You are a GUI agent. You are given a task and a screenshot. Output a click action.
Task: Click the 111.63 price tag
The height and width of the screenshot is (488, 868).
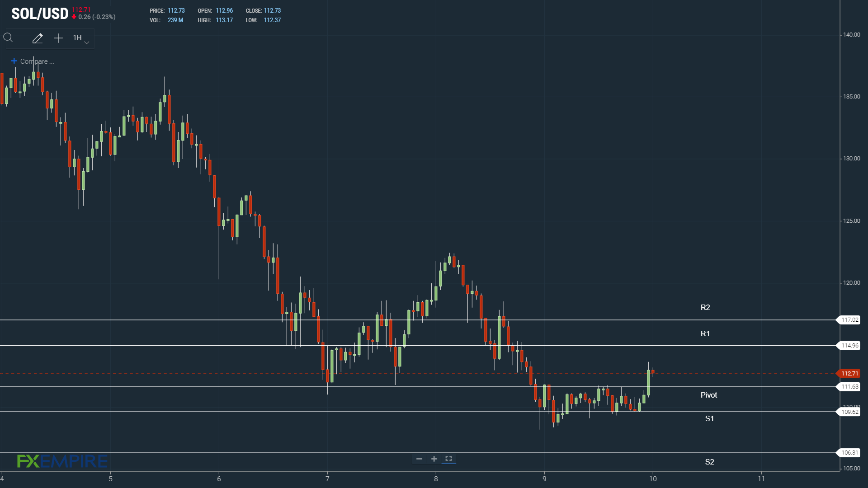(x=849, y=387)
